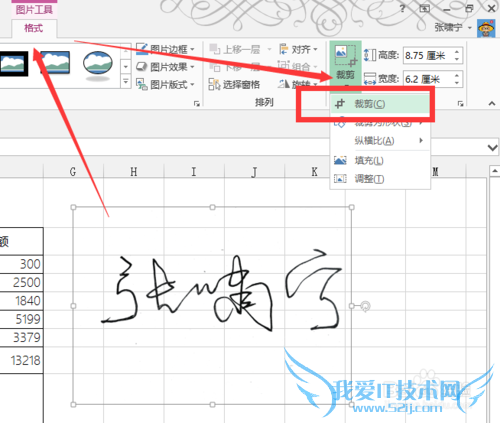Click the ribbon display options icon

[424, 8]
